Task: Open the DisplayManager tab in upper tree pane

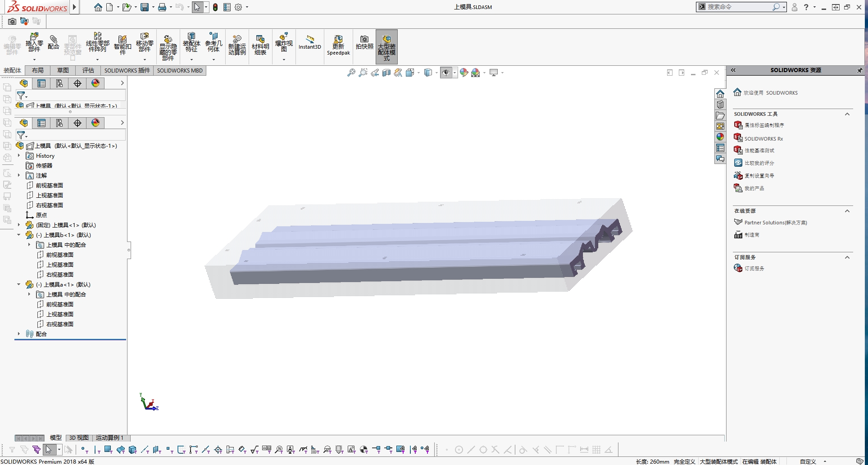Action: click(x=95, y=83)
